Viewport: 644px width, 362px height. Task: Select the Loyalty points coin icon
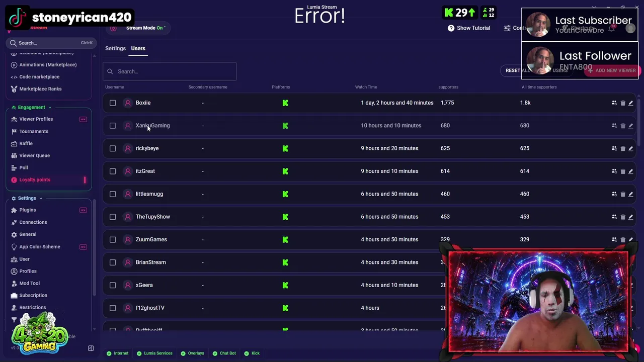(x=14, y=179)
